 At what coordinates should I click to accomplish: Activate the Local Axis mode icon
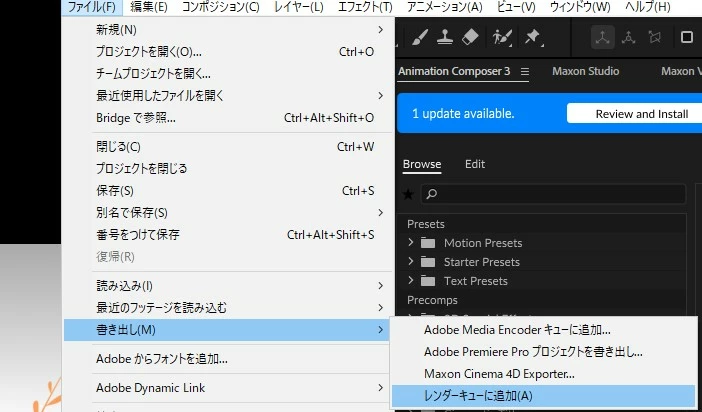[x=602, y=37]
